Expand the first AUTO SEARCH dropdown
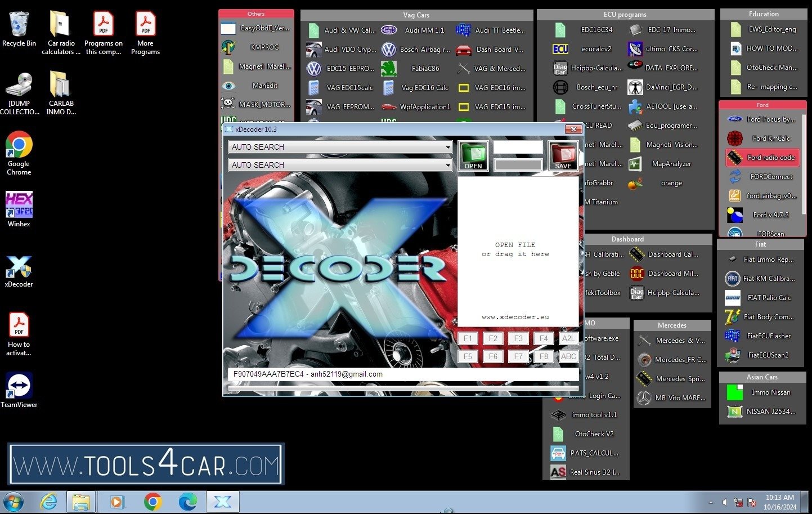Screen dimensions: 812x514 [448, 147]
